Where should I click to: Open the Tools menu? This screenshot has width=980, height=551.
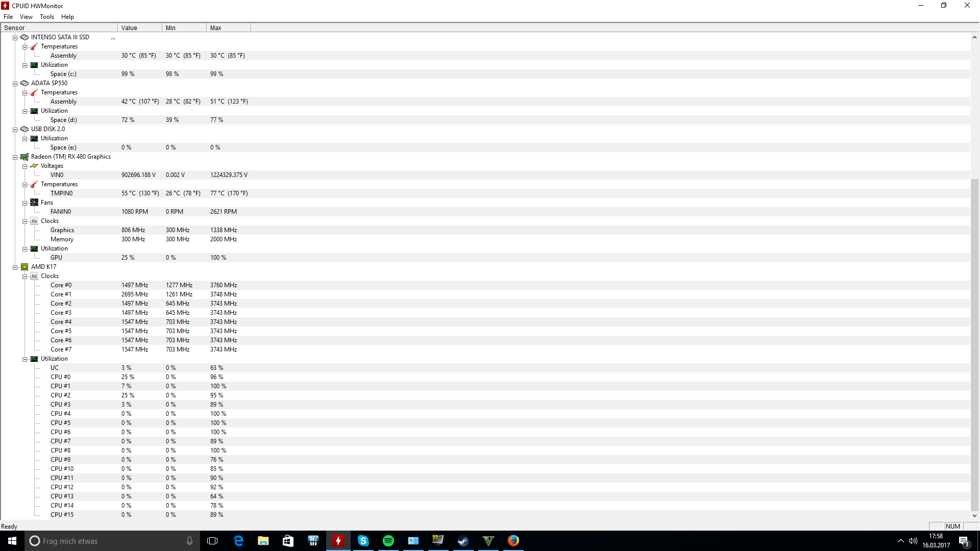46,17
